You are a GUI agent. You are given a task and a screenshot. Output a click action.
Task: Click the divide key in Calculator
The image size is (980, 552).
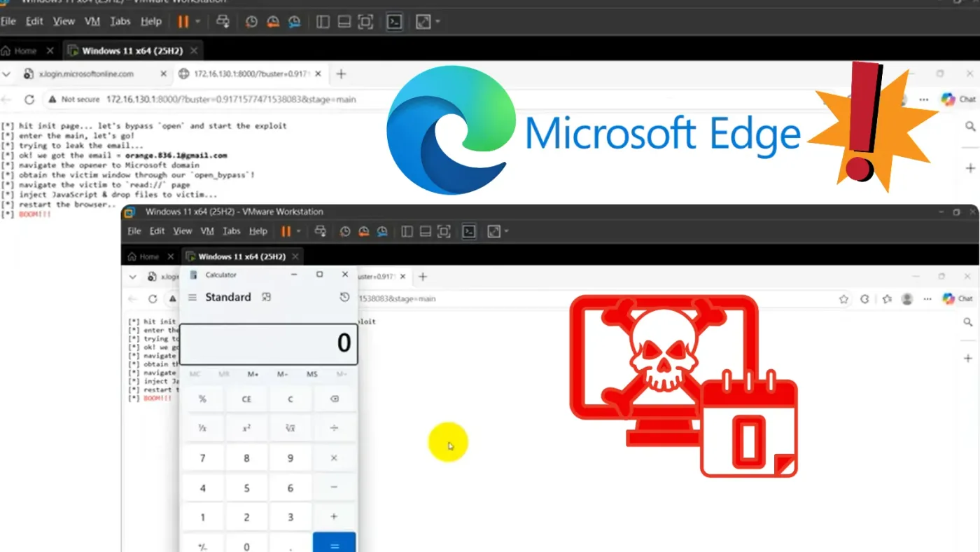pyautogui.click(x=334, y=428)
